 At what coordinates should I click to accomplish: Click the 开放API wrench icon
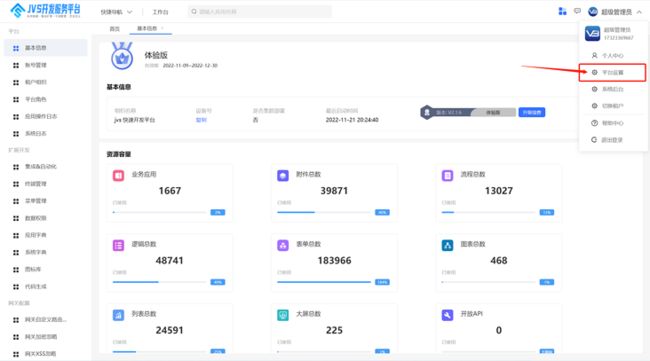(x=447, y=315)
